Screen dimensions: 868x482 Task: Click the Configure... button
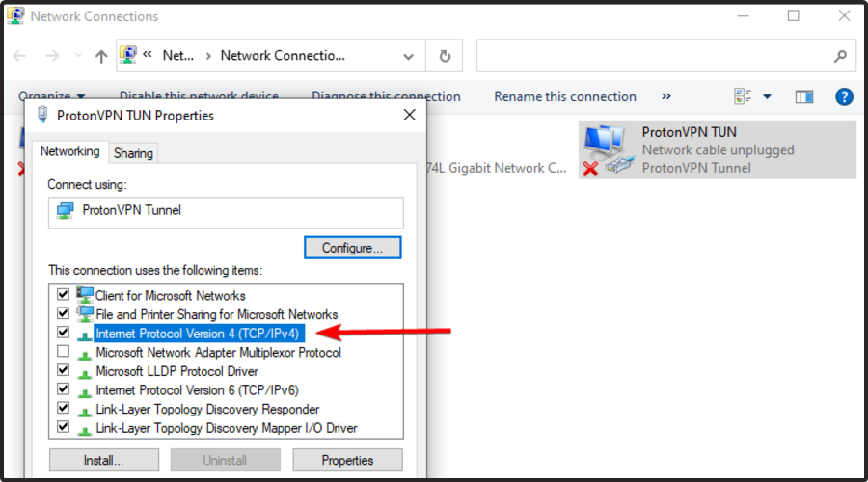tap(352, 248)
